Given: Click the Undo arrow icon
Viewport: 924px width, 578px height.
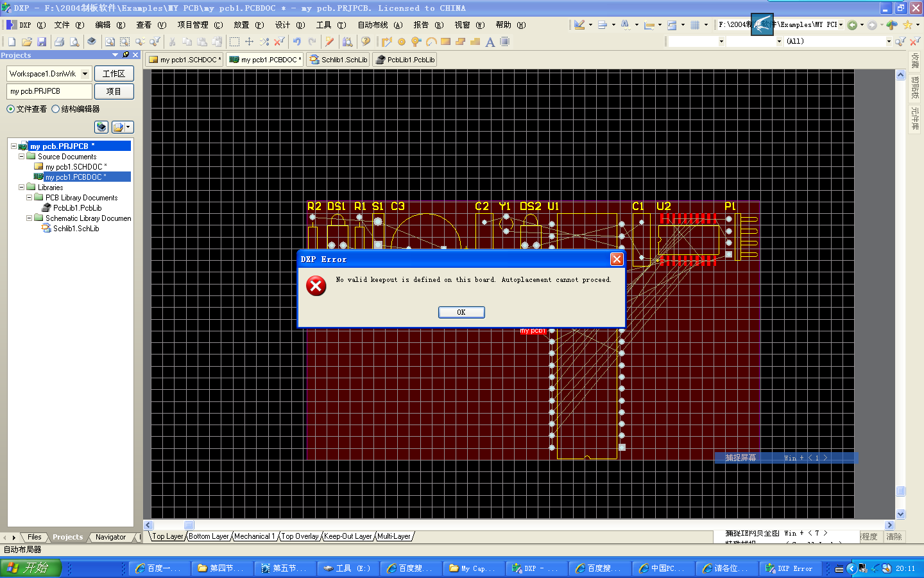Looking at the screenshot, I should point(297,42).
